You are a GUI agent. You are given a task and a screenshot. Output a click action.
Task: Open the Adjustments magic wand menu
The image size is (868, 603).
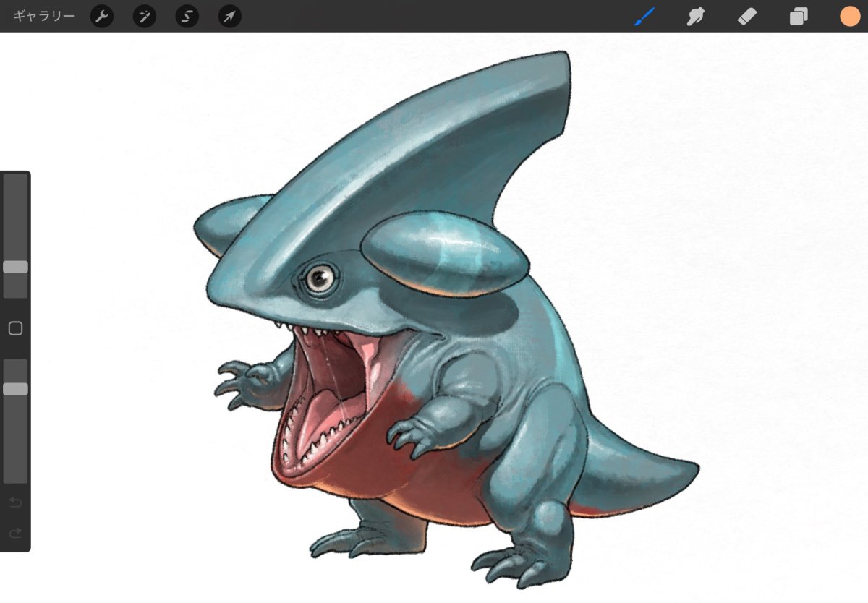click(145, 16)
